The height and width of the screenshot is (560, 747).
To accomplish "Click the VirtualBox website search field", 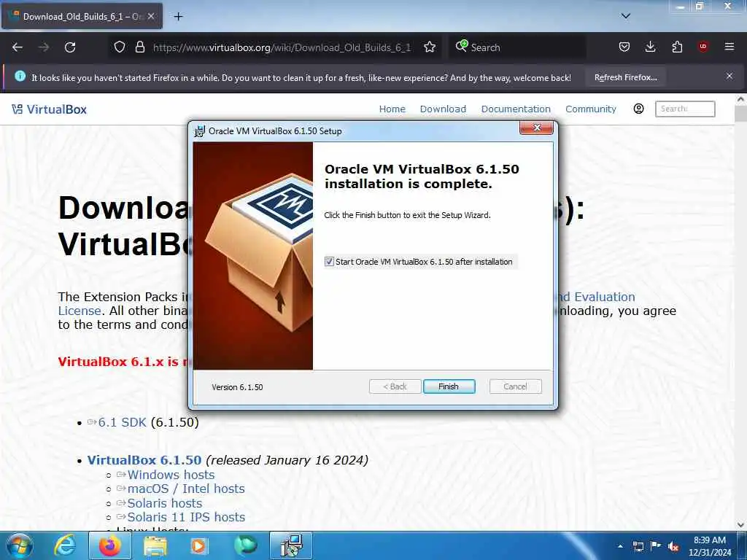I will coord(685,109).
